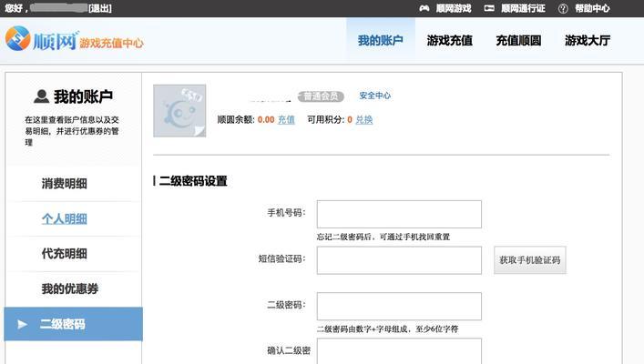Open 顺网游戏 in top bar

[454, 8]
